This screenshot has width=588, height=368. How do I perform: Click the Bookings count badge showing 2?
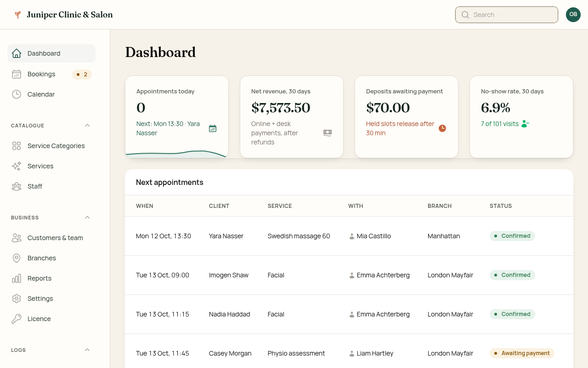pyautogui.click(x=82, y=74)
